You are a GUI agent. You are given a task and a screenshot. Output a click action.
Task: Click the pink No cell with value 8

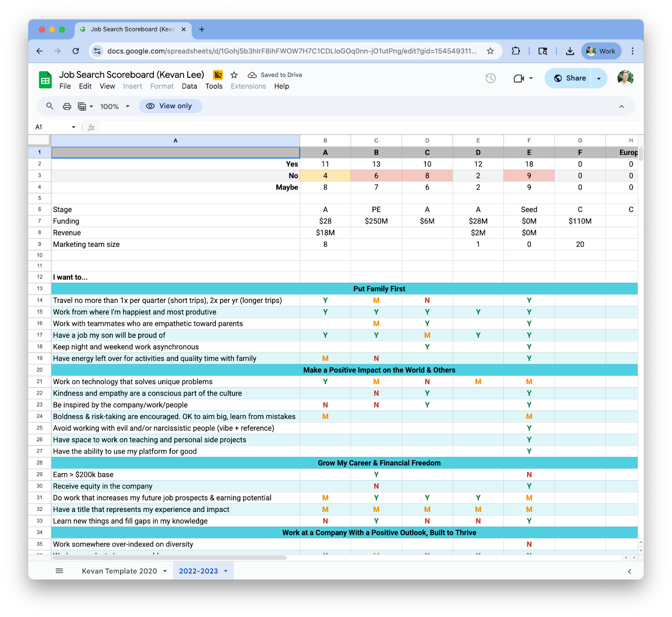coord(427,176)
